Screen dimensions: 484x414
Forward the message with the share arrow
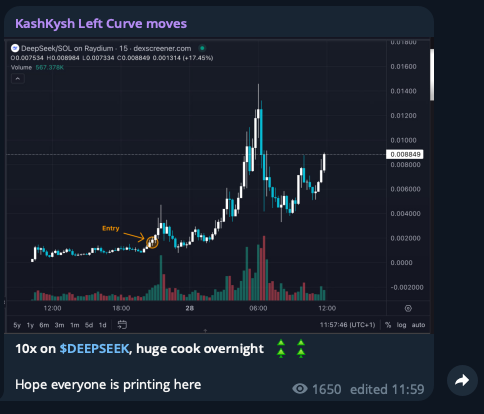coord(462,380)
